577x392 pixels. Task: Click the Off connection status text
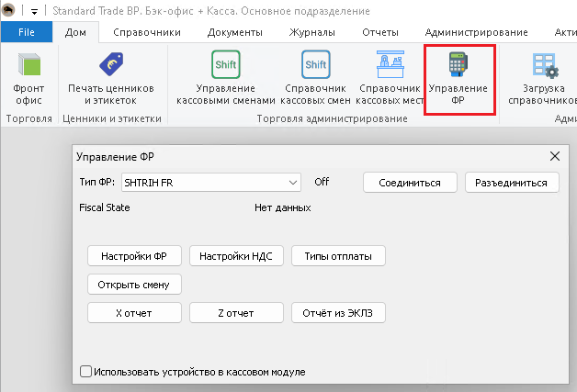click(322, 182)
